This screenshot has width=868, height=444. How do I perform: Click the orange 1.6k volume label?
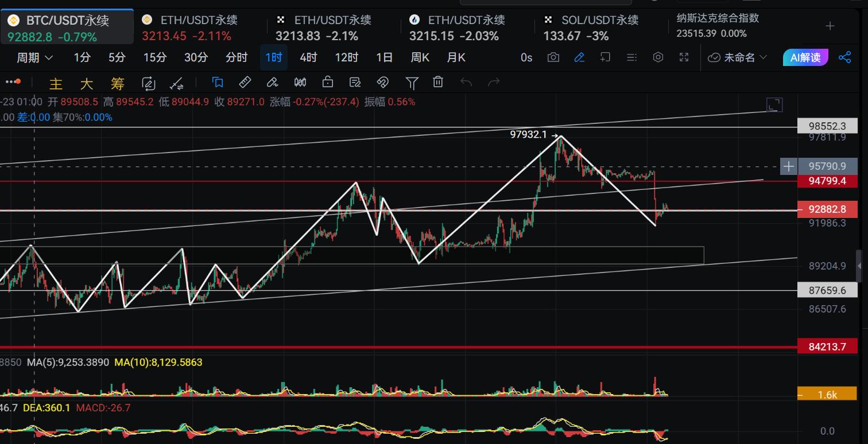pos(827,394)
